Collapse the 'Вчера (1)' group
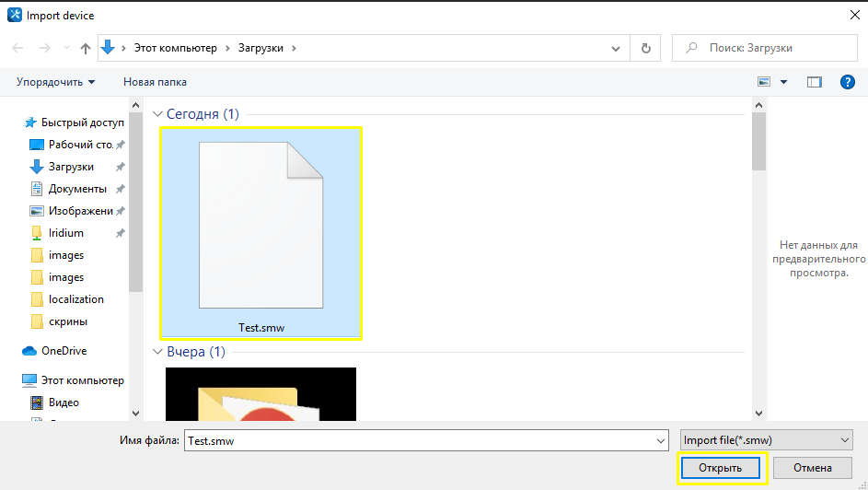 click(157, 352)
